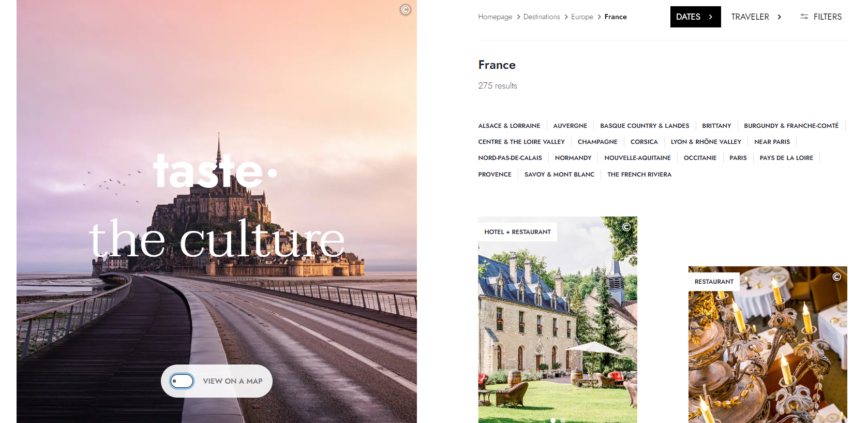Select the Brittany region filter
868x423 pixels.
(x=716, y=126)
